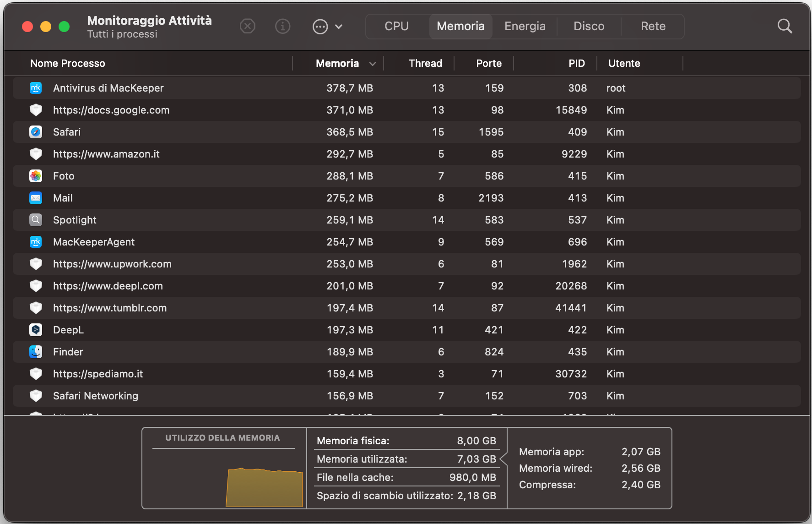Click the Porte value 2193
812x524 pixels.
491,198
